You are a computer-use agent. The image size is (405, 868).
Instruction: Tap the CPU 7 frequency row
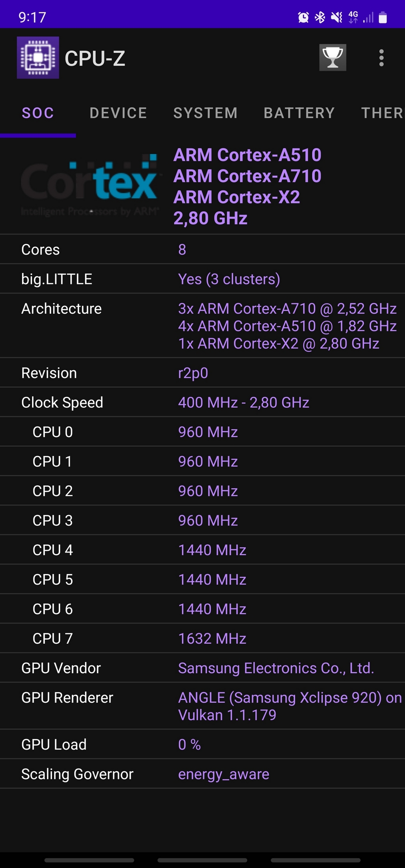[x=202, y=638]
